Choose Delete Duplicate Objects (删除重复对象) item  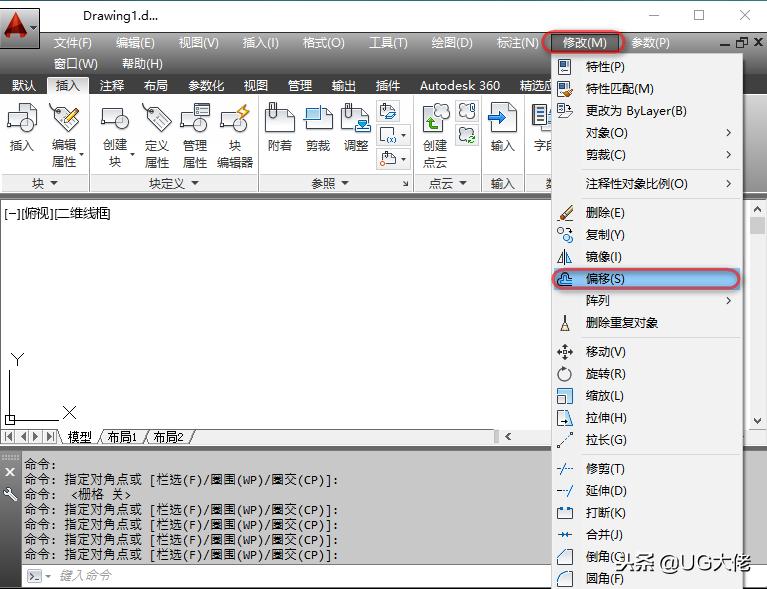(647, 323)
